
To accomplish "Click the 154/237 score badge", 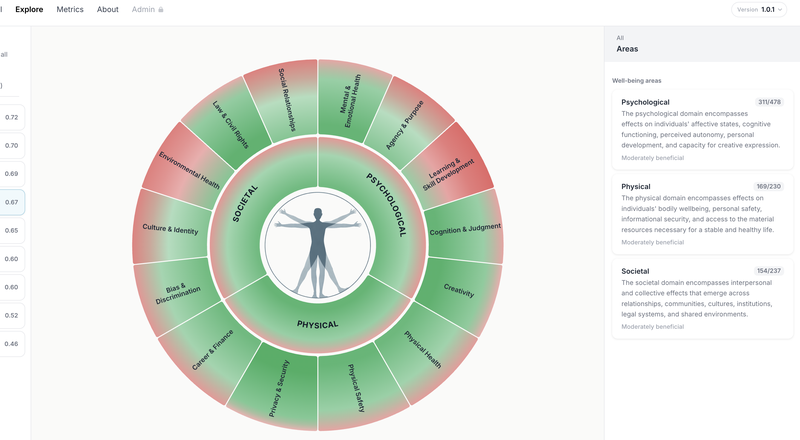I will [x=768, y=271].
